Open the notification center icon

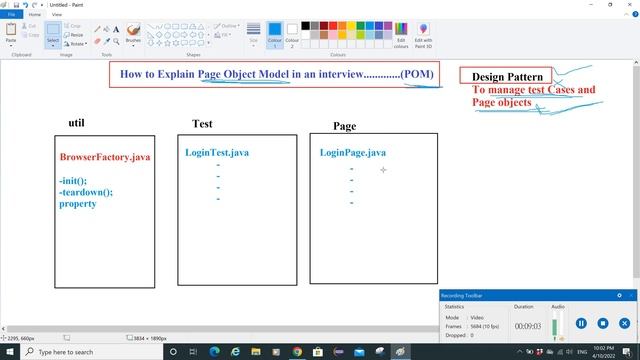[627, 352]
